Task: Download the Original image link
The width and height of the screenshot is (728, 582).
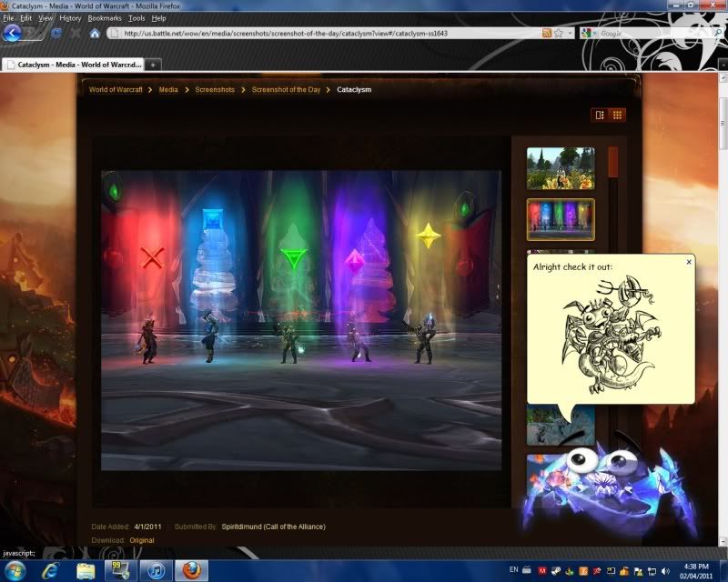Action: (142, 540)
